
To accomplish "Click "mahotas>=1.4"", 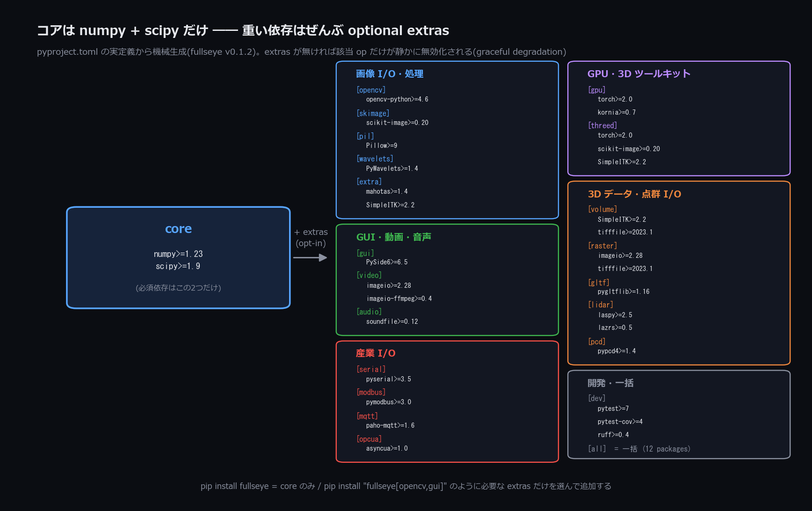I will 387,191.
